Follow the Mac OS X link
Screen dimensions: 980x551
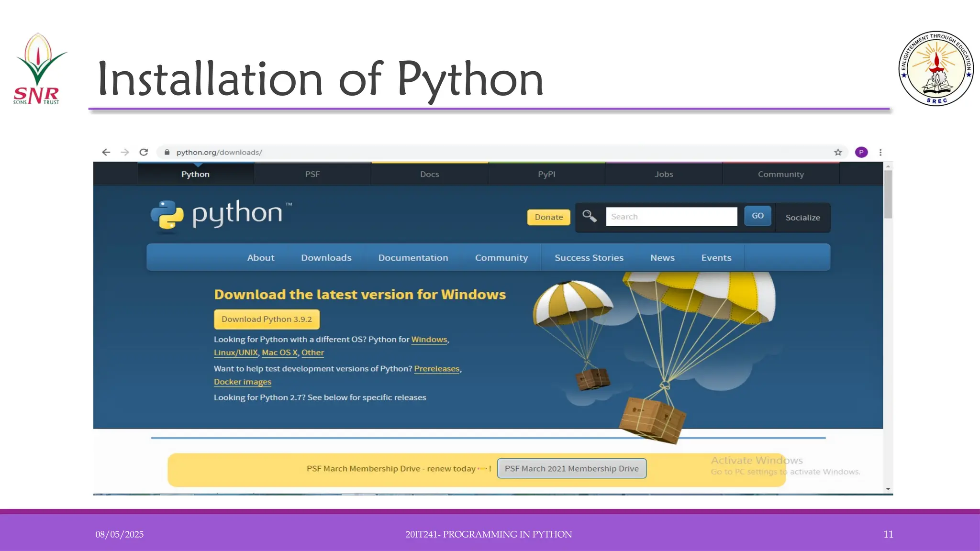click(279, 353)
